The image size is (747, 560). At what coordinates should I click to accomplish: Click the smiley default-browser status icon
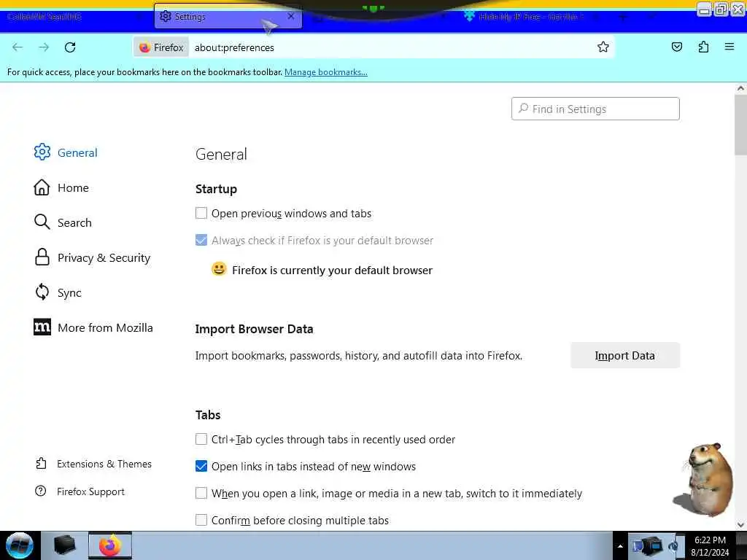click(219, 269)
